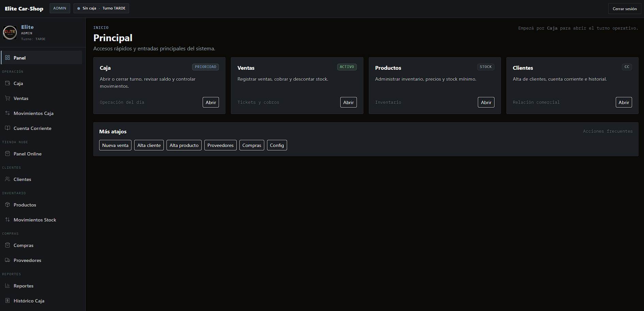Click the Movimientos Caja arrows icon
Image resolution: width=644 pixels, height=311 pixels.
[x=7, y=113]
